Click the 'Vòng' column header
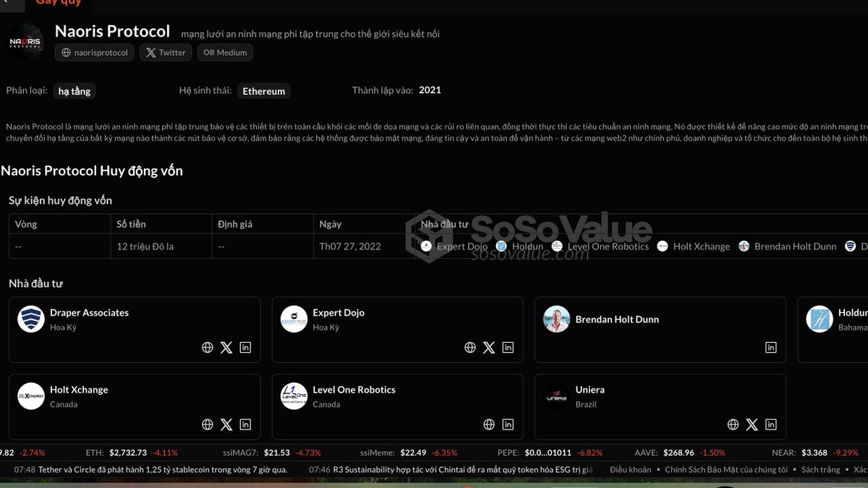This screenshot has height=488, width=868. (59, 224)
